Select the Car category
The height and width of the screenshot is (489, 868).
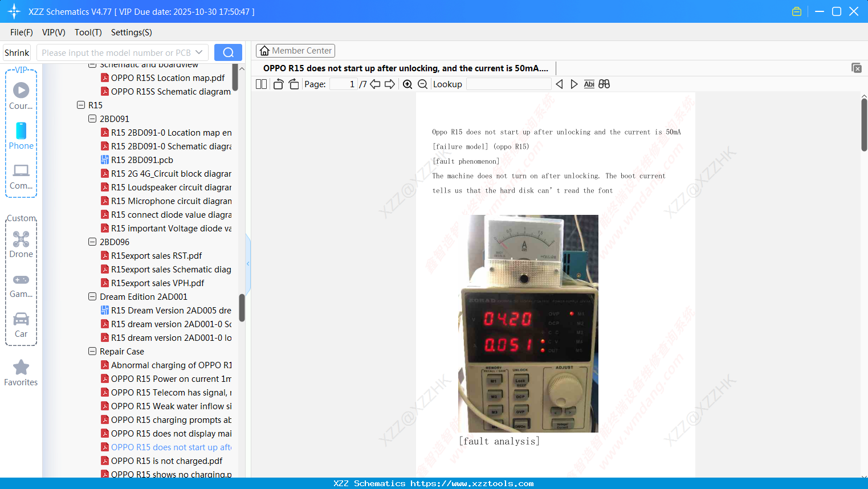click(21, 325)
